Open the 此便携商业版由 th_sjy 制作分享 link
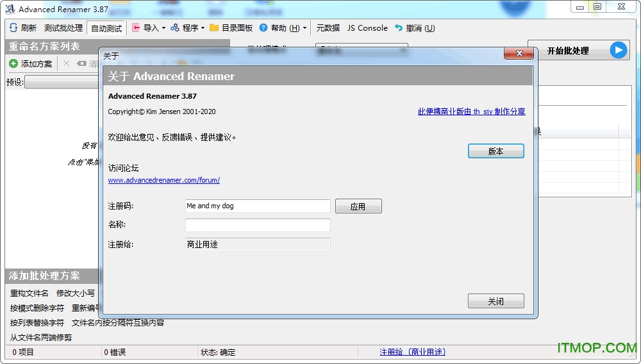641x364 pixels. point(471,112)
